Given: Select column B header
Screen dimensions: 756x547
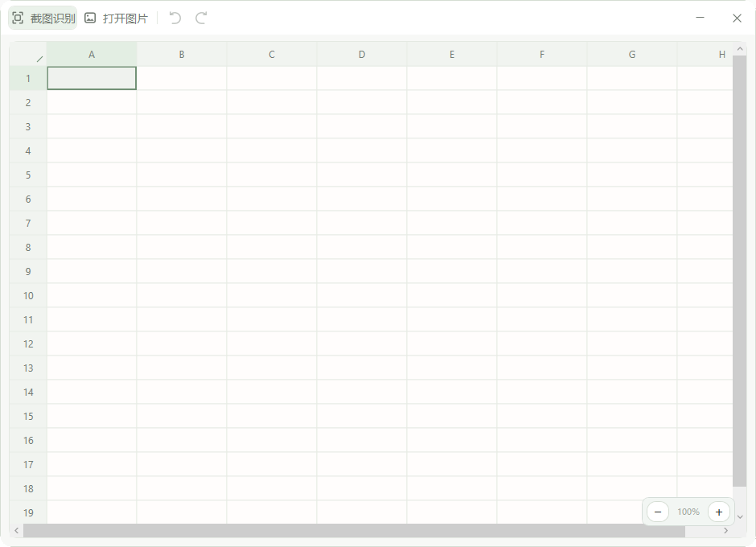Looking at the screenshot, I should click(x=182, y=54).
